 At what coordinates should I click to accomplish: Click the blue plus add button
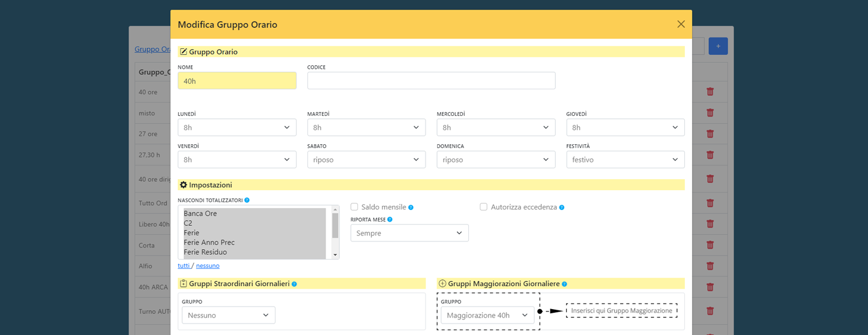[x=718, y=46]
